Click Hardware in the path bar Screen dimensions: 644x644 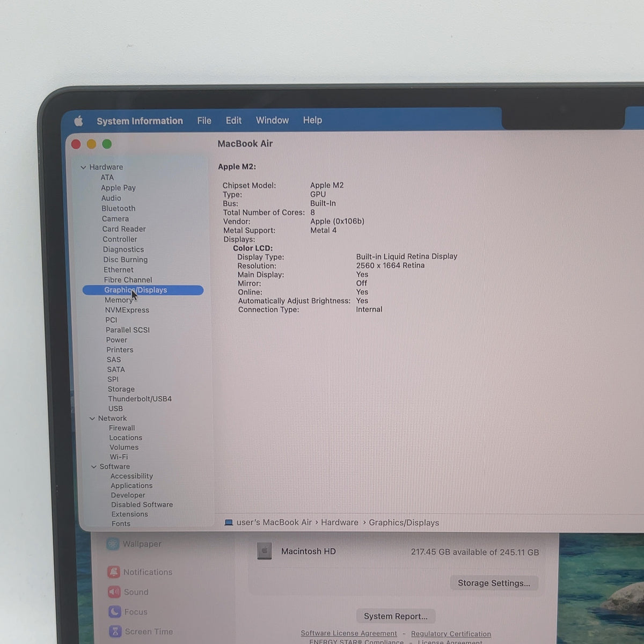340,523
